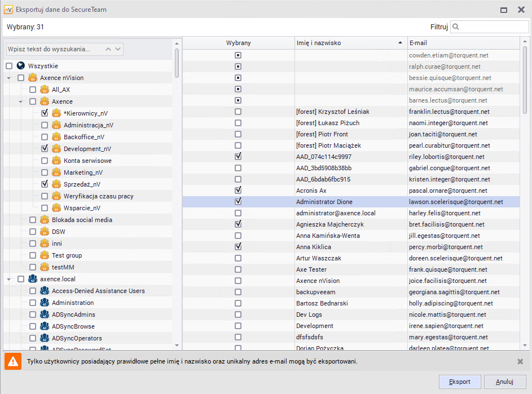This screenshot has width=532, height=394.
Task: Click the Axence nVision group icon
Action: (33, 78)
